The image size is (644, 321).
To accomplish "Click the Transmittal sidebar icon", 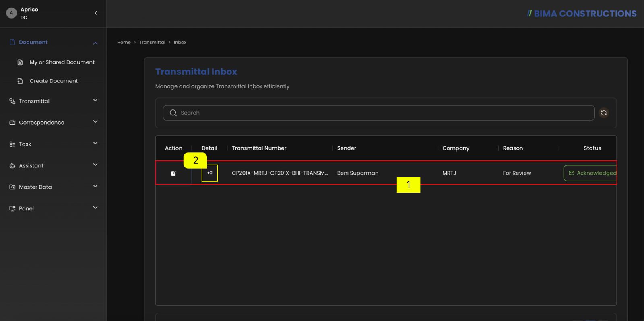I will 12,101.
